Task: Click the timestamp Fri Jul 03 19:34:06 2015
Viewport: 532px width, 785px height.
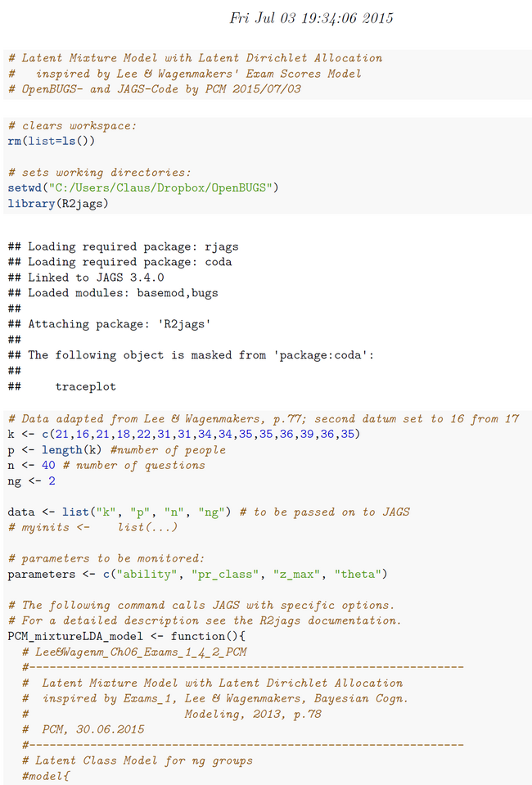Action: pyautogui.click(x=311, y=18)
